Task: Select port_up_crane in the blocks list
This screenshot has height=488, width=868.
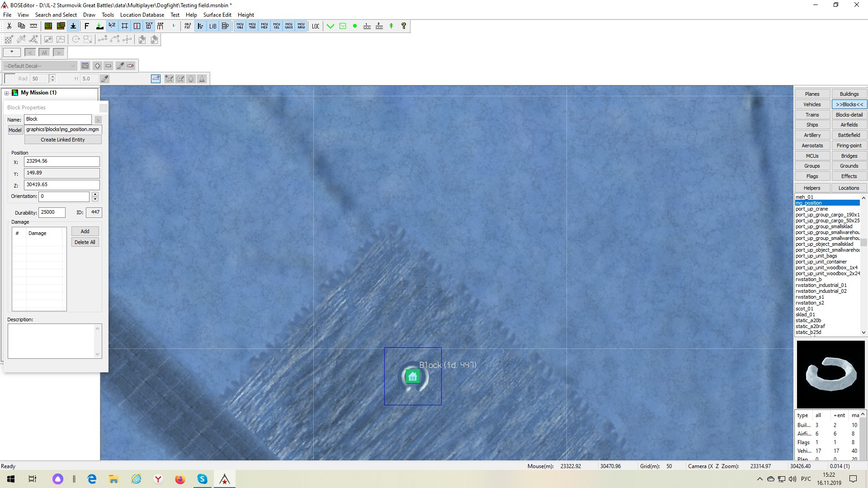Action: tap(812, 209)
